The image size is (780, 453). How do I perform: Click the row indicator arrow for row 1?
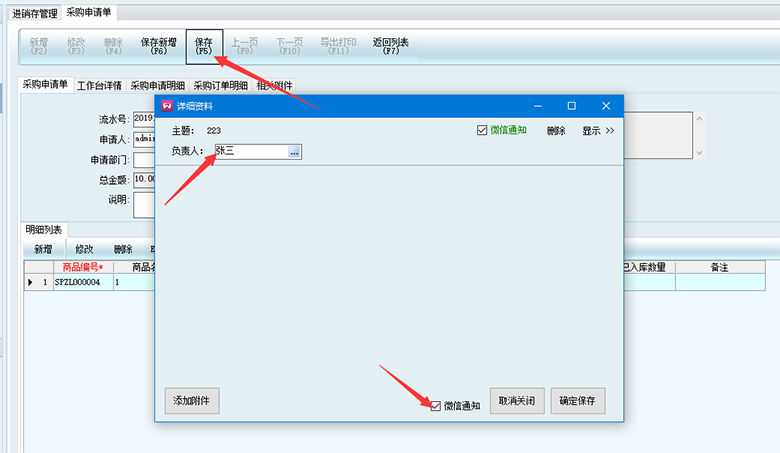[x=31, y=283]
